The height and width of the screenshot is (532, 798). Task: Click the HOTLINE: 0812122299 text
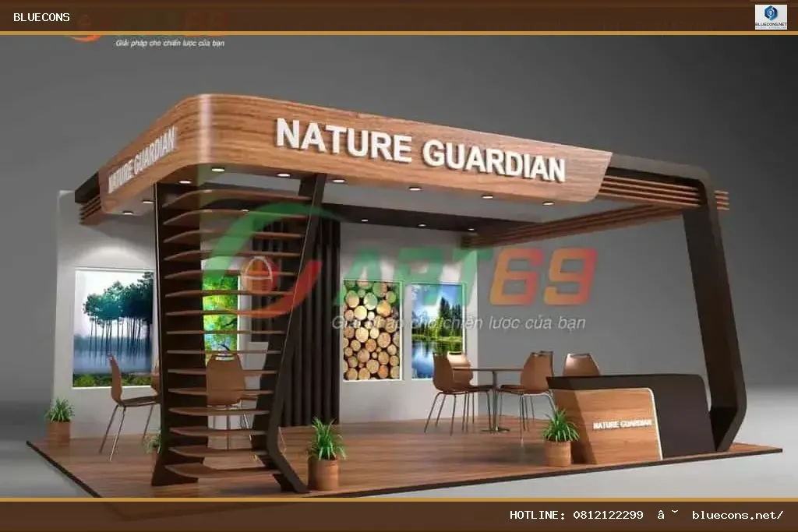coord(576,515)
